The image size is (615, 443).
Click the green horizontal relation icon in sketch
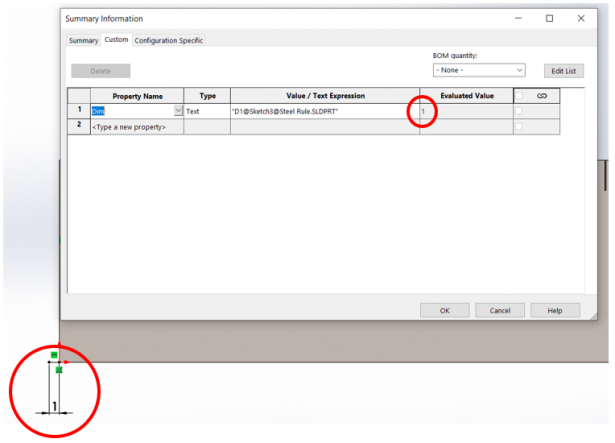click(54, 355)
